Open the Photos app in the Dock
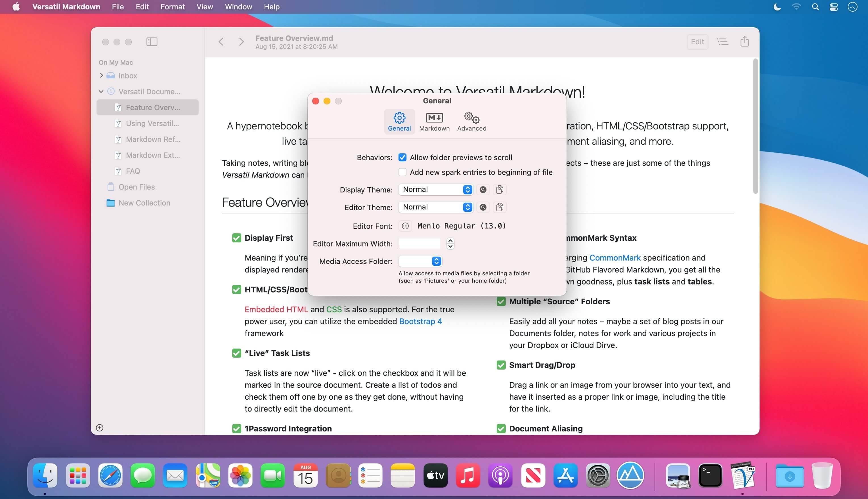Screen dimensions: 868x499 click(240, 475)
